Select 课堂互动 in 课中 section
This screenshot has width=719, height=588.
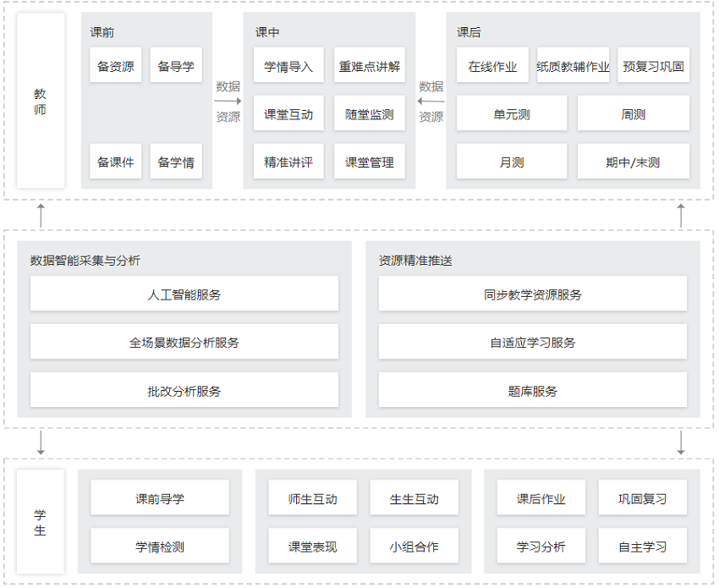(x=288, y=113)
